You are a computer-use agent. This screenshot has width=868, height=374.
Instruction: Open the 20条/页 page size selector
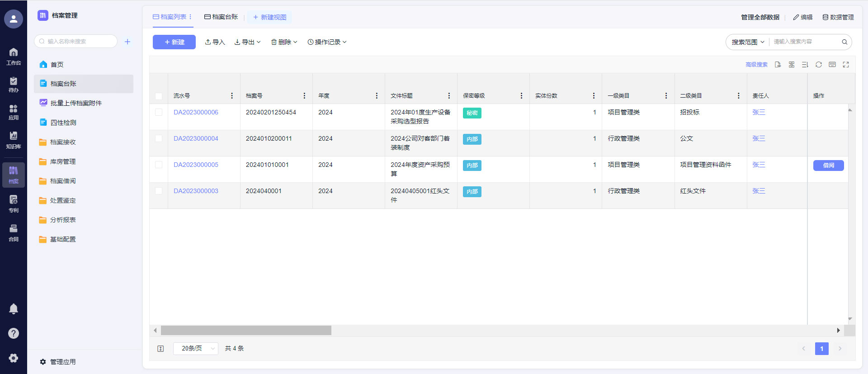196,348
